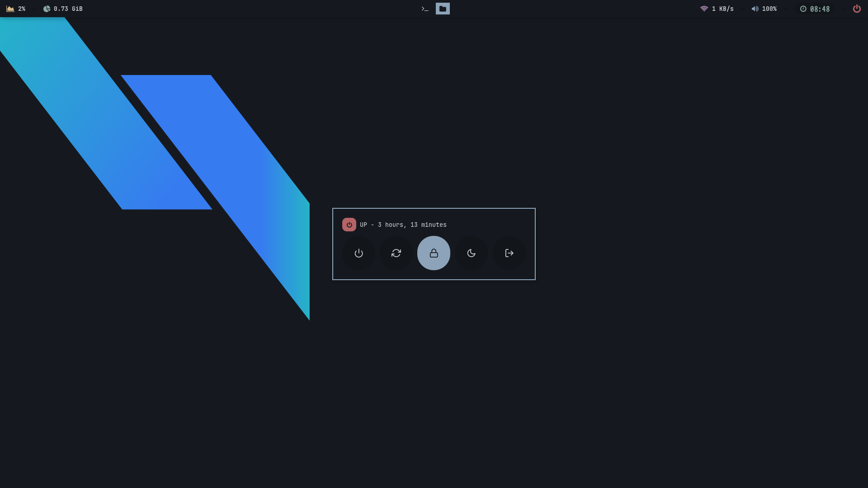Click the speaker volume icon
Image resolution: width=868 pixels, height=488 pixels.
pos(755,9)
